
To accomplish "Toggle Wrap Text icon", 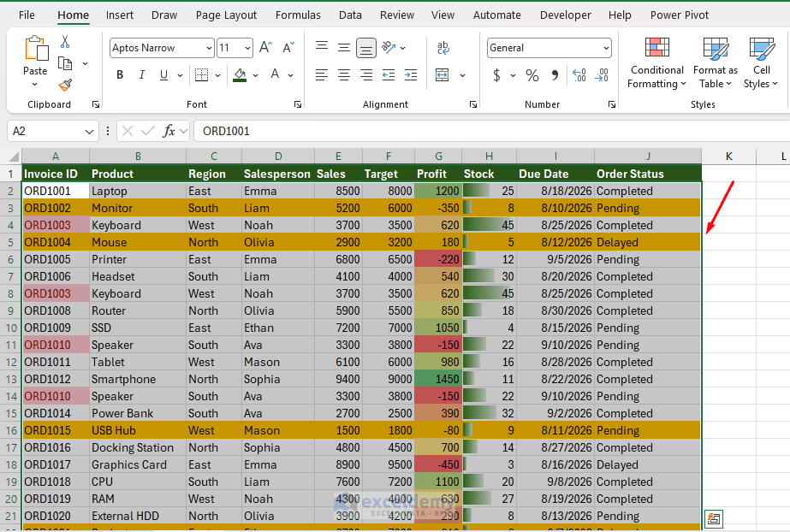I will pyautogui.click(x=443, y=48).
